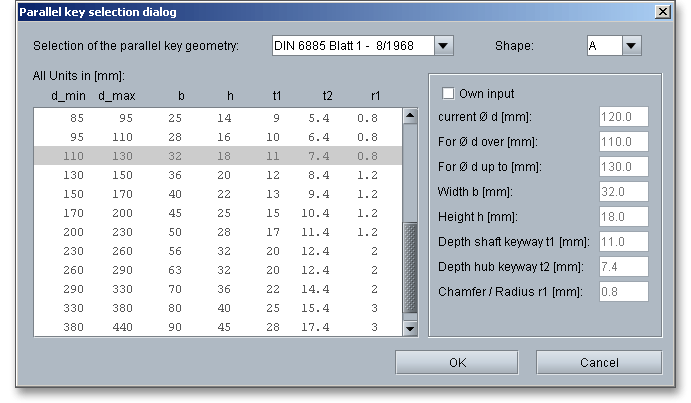
Task: Click the Width b value field
Action: [624, 192]
